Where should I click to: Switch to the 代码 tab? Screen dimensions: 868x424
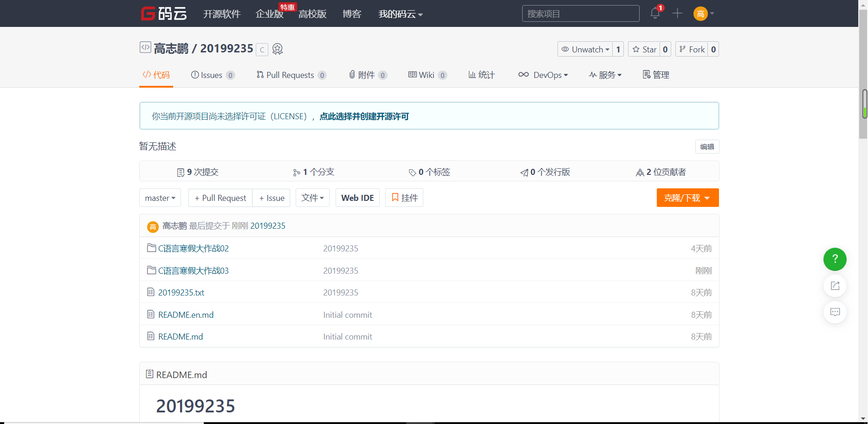pyautogui.click(x=156, y=75)
